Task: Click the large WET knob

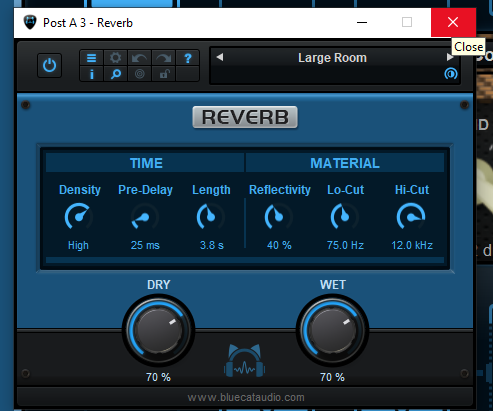Action: pyautogui.click(x=332, y=330)
